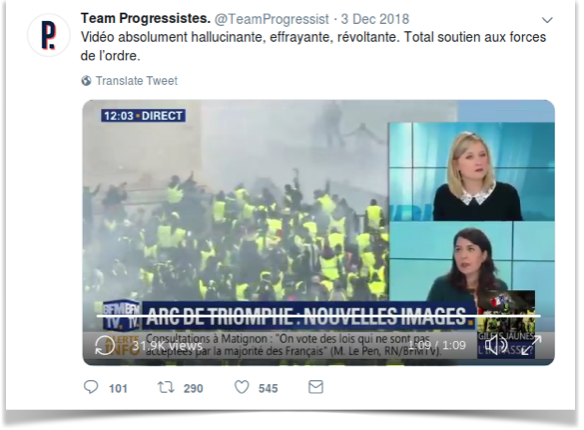The image size is (584, 430).
Task: Toggle fullscreen with the expand arrows
Action: (531, 345)
